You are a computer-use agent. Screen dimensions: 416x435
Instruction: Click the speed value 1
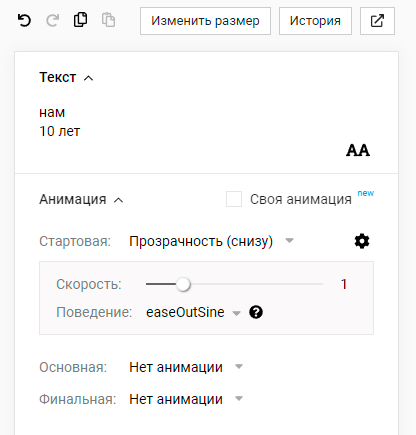pos(344,284)
